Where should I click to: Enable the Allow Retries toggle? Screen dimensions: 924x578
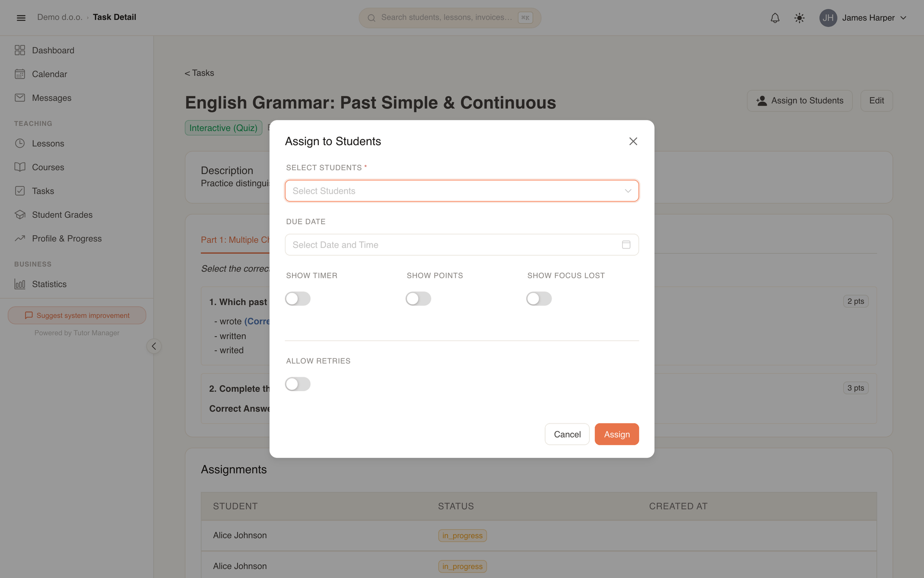point(298,384)
